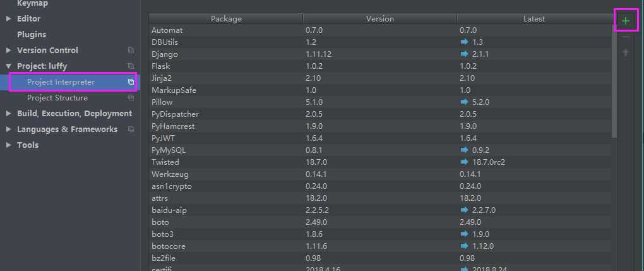Select the Automat package row

coord(380,30)
